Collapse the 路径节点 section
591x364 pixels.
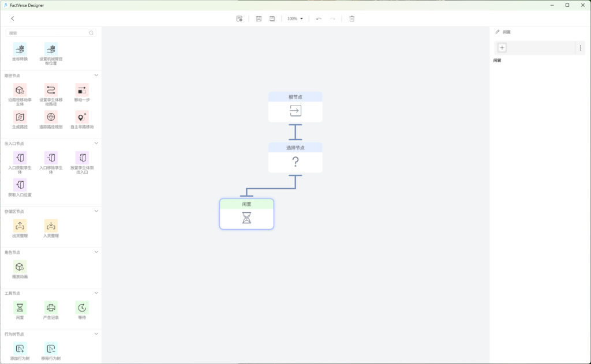pos(96,76)
